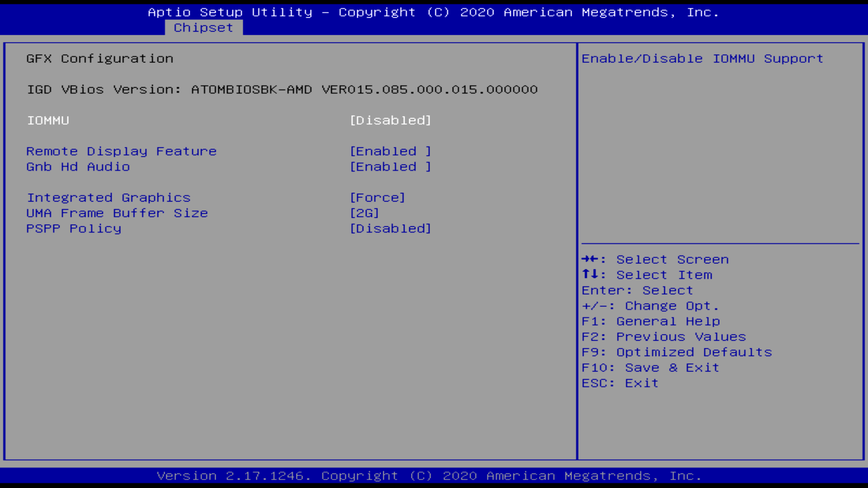This screenshot has height=488, width=868.
Task: Select Integrated Graphics option
Action: (x=108, y=197)
